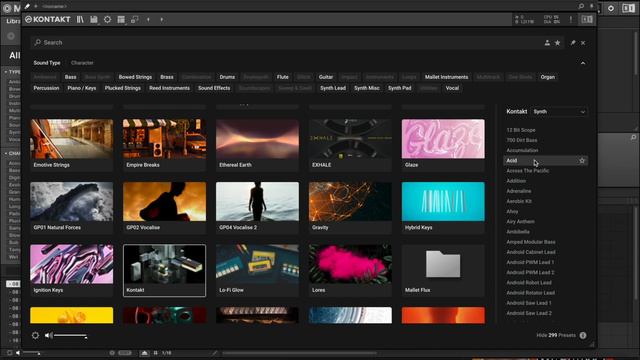The image size is (640, 360).
Task: Filter by favorites star in search bar
Action: coord(558,42)
